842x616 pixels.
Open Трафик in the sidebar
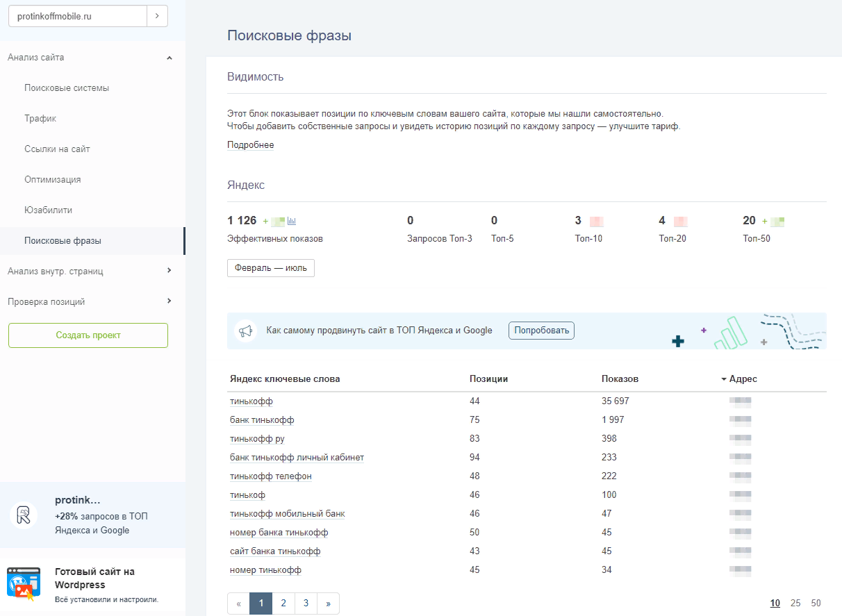40,119
